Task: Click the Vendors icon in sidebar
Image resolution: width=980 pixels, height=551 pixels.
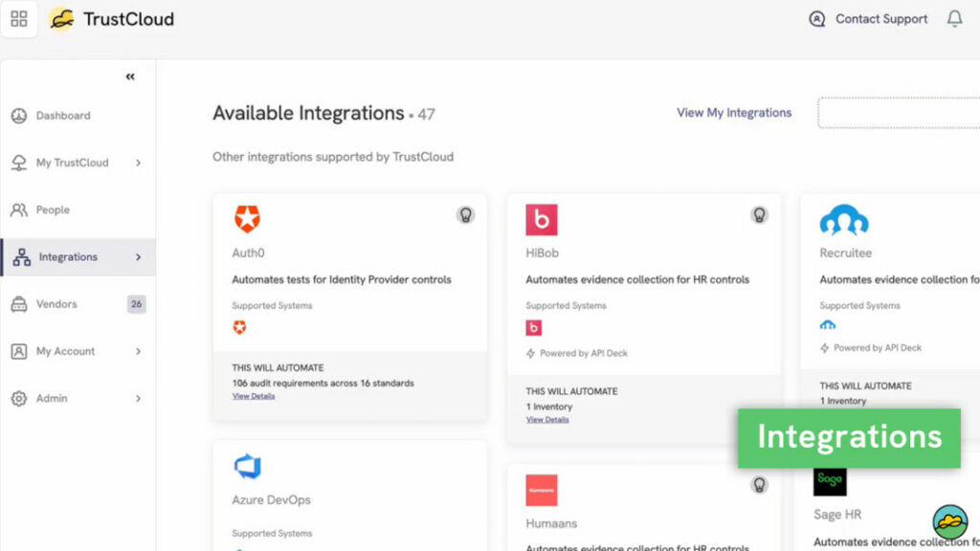Action: coord(19,304)
